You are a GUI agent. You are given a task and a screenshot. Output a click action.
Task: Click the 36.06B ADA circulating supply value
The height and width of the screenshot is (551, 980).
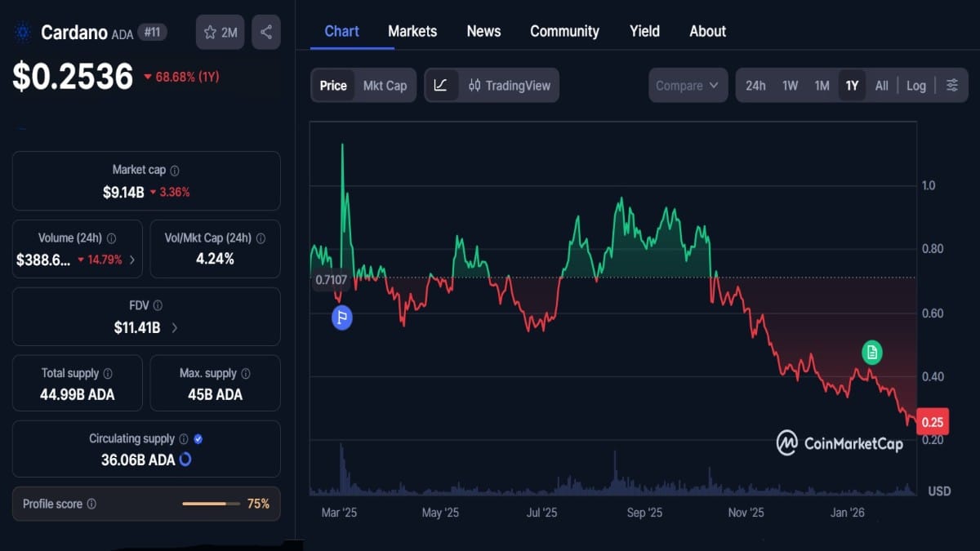coord(138,460)
